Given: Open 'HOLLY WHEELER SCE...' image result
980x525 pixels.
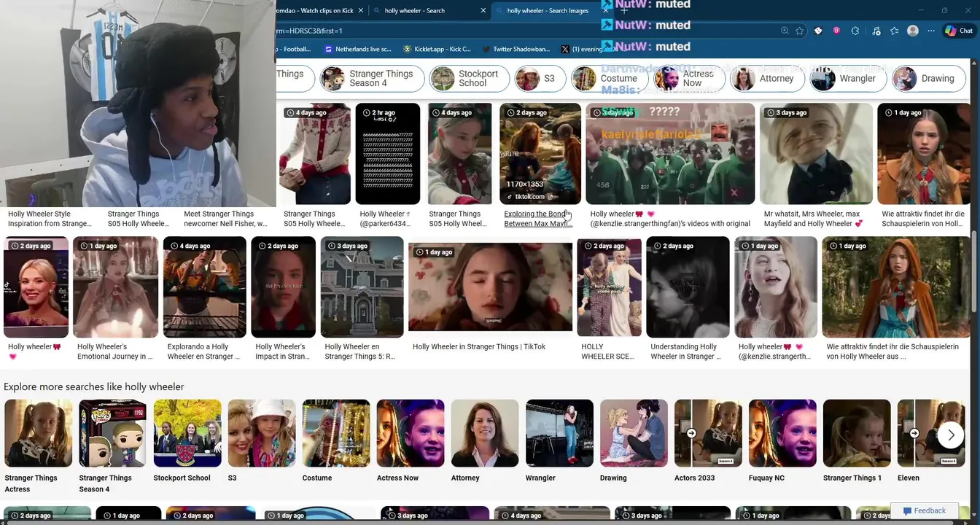Looking at the screenshot, I should (609, 287).
